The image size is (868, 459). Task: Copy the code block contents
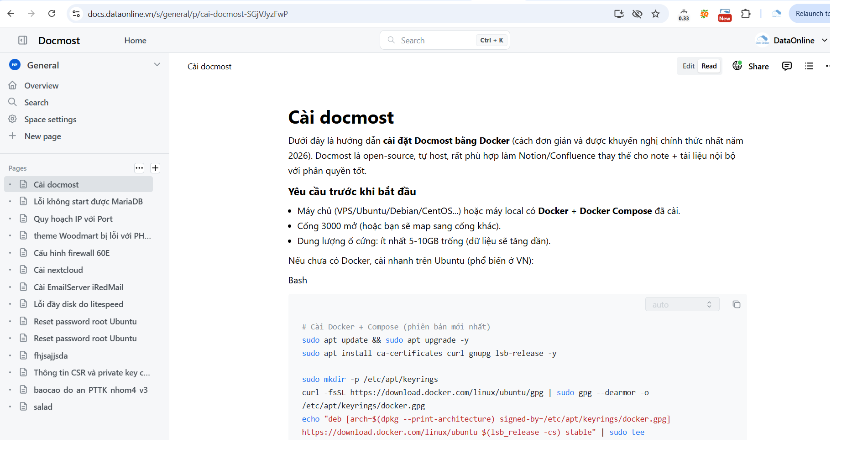coord(736,304)
